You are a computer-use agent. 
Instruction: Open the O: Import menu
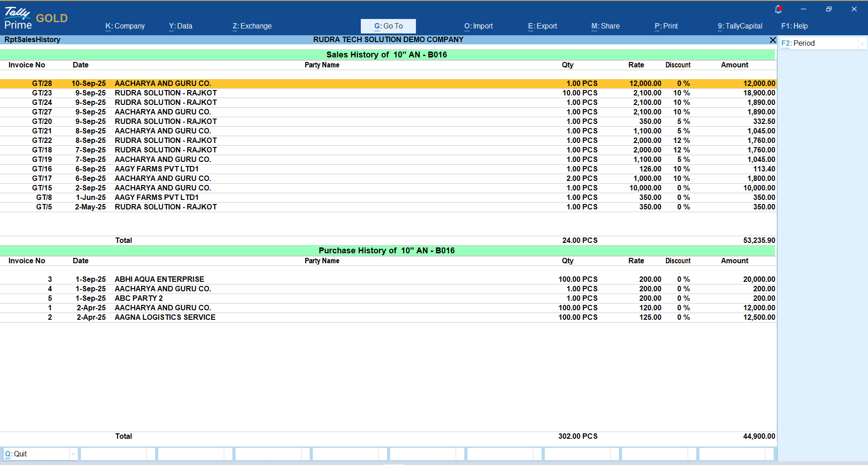478,26
